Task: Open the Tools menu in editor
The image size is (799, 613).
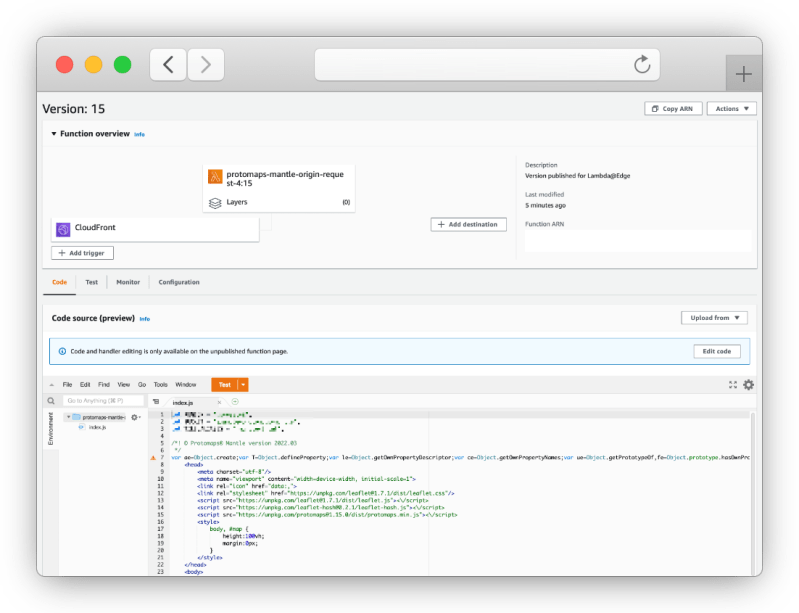Action: click(x=161, y=385)
